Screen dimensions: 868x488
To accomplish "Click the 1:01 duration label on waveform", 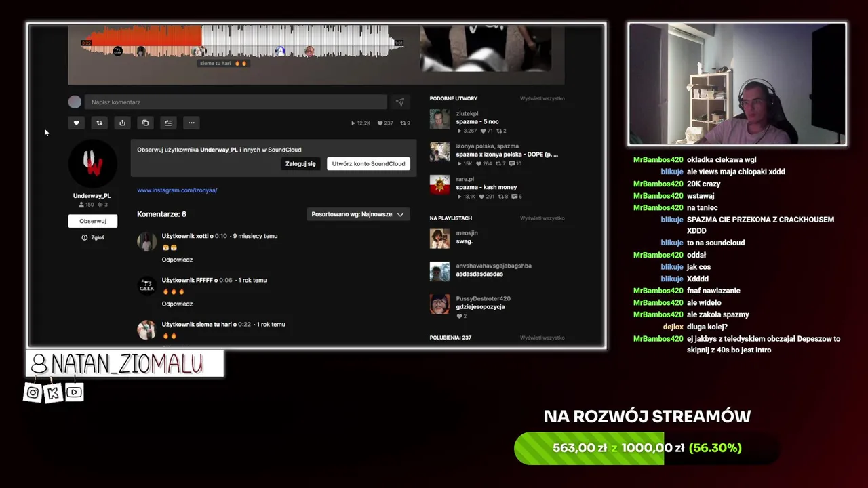I will click(399, 43).
